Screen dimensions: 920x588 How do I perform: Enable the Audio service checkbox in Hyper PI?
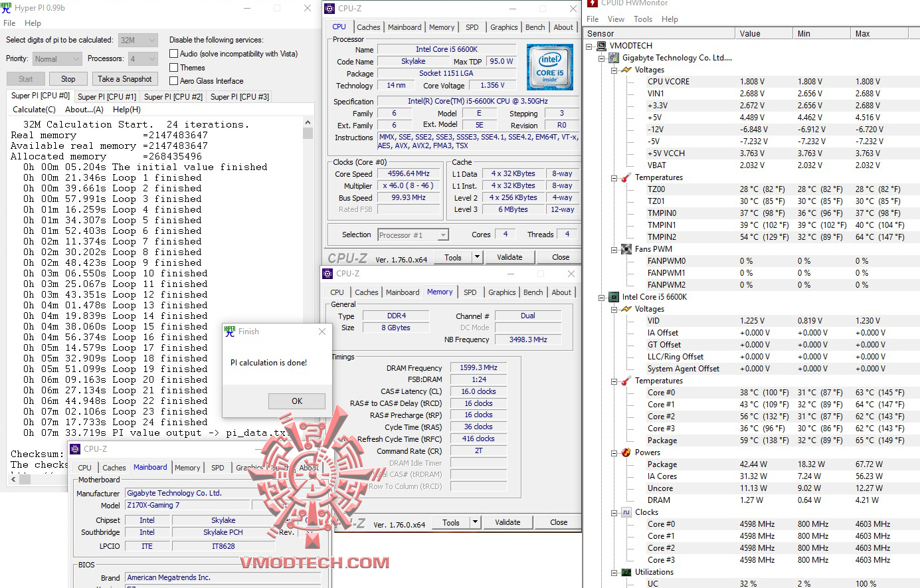tap(174, 54)
